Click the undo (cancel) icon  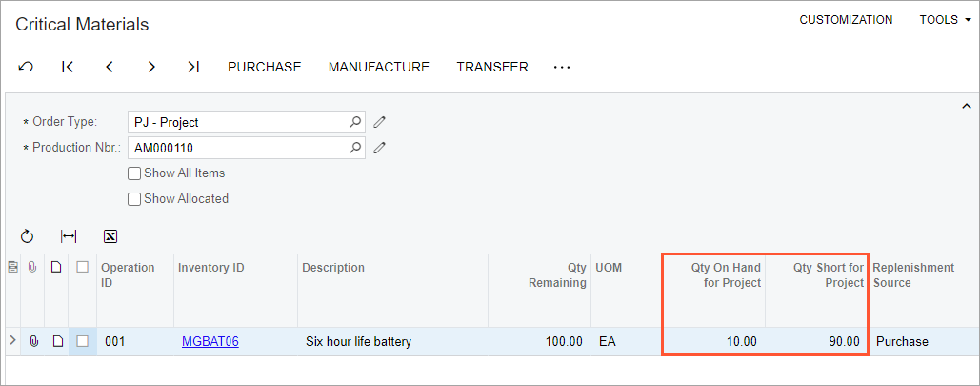26,67
